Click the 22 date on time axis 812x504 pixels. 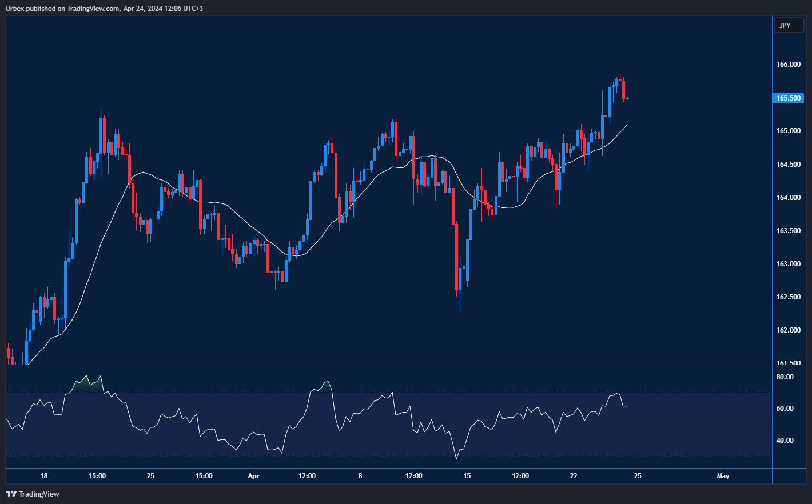[x=574, y=476]
